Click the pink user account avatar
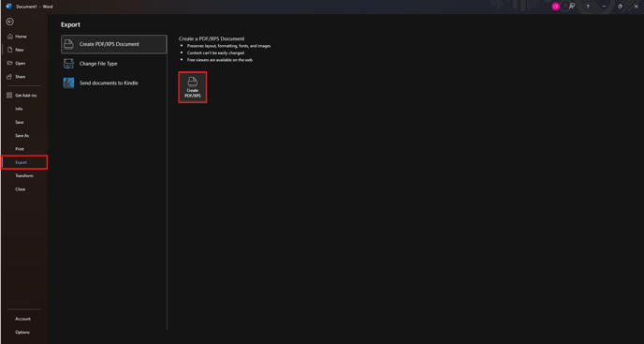 556,7
